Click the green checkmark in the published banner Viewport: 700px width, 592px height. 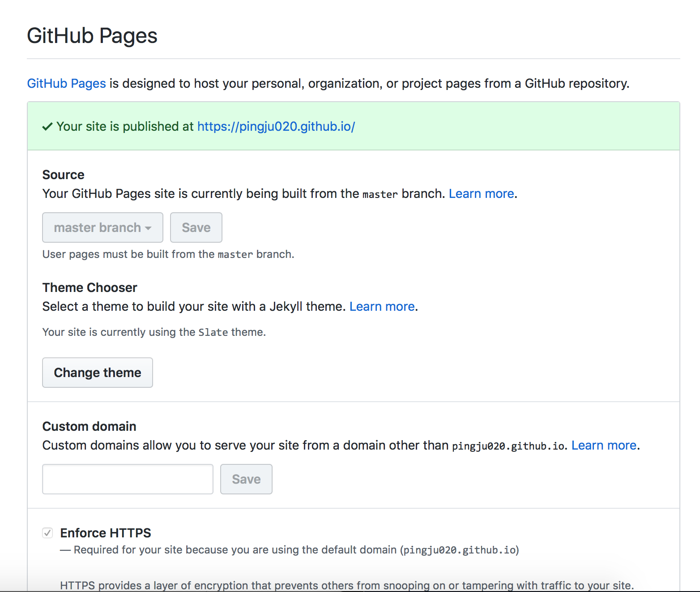click(x=47, y=127)
